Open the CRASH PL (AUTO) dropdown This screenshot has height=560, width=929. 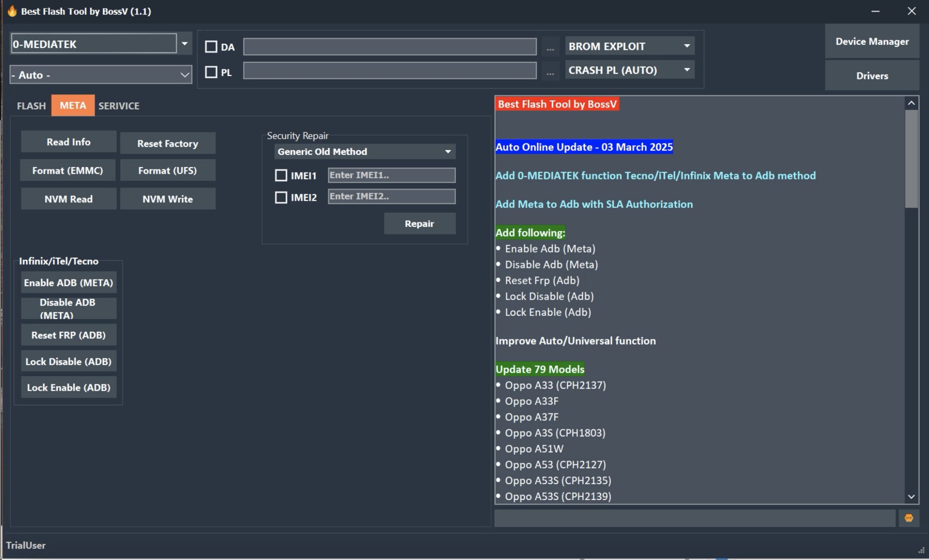coord(630,70)
